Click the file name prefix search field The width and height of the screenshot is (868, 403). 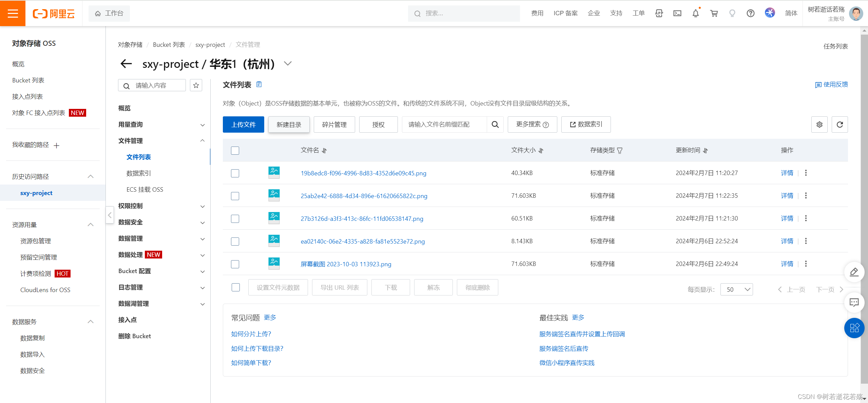point(444,124)
